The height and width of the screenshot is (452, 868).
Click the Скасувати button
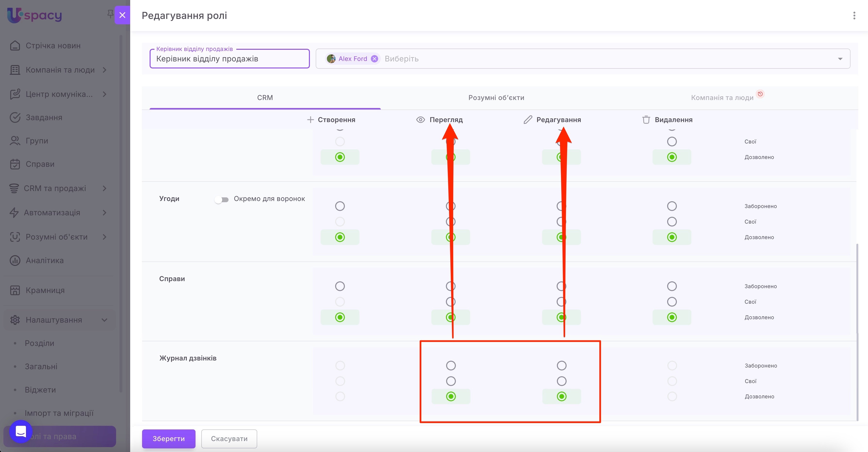click(229, 439)
